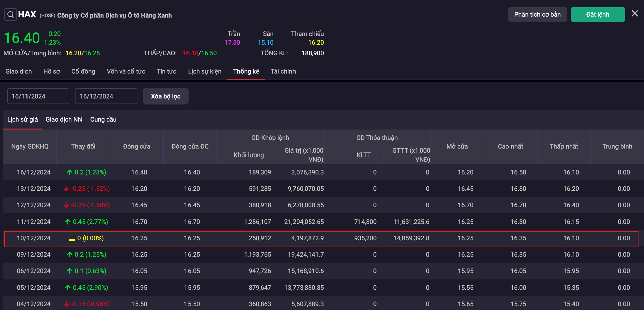
Task: Click the Ngày GDKHQ column header
Action: tap(30, 146)
